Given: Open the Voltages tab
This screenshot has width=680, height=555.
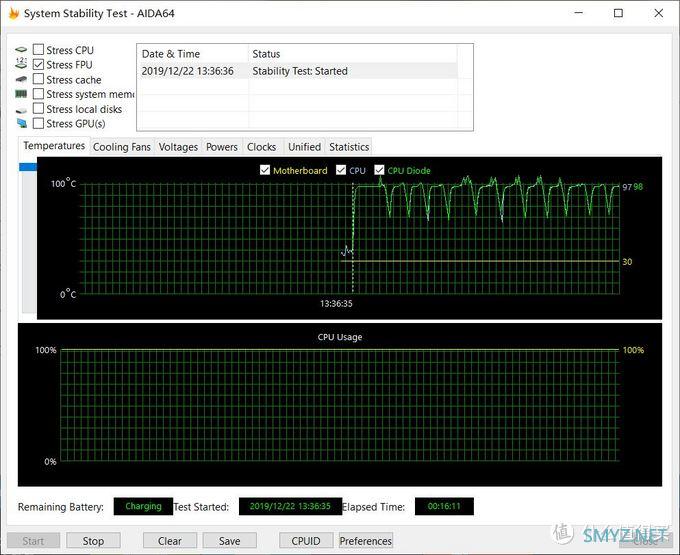Looking at the screenshot, I should tap(178, 147).
